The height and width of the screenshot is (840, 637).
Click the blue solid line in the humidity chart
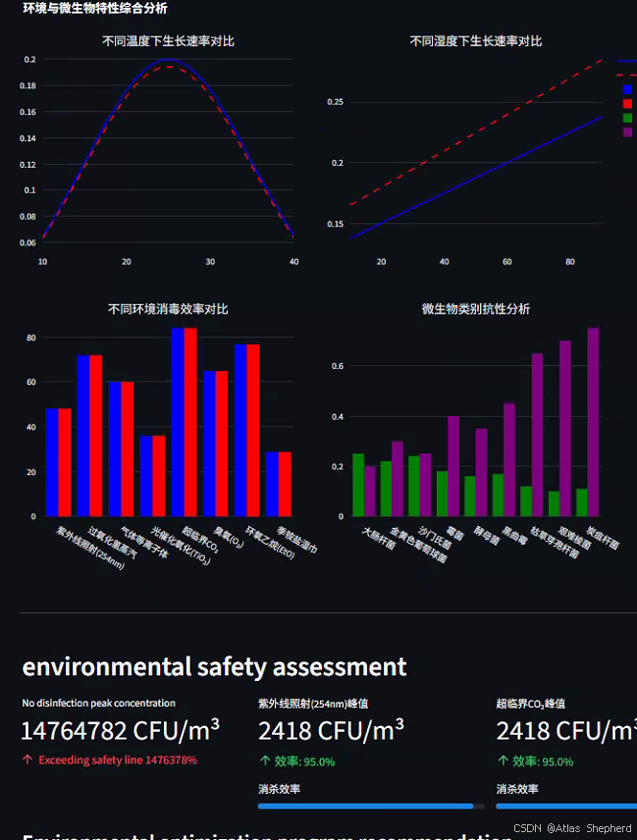tap(476, 178)
